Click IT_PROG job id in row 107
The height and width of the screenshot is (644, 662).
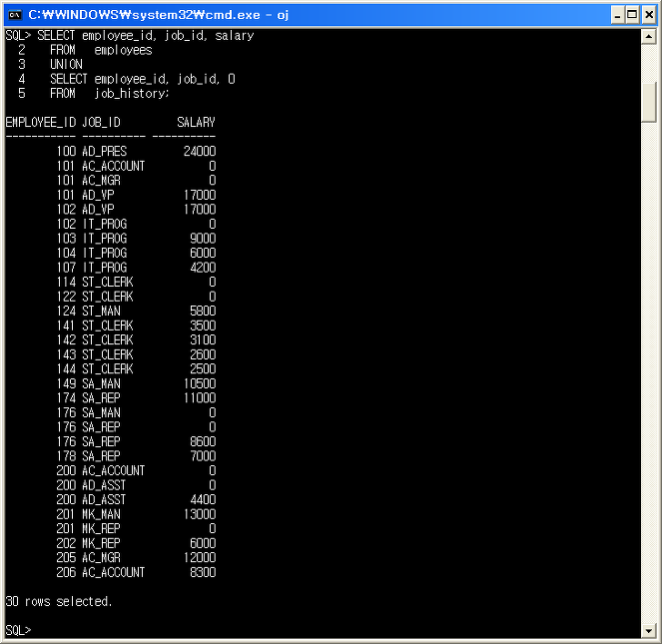[x=105, y=268]
